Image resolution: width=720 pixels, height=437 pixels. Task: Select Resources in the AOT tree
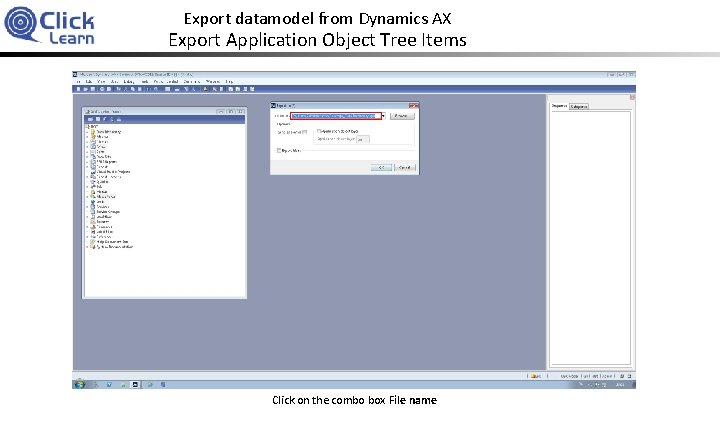105,227
